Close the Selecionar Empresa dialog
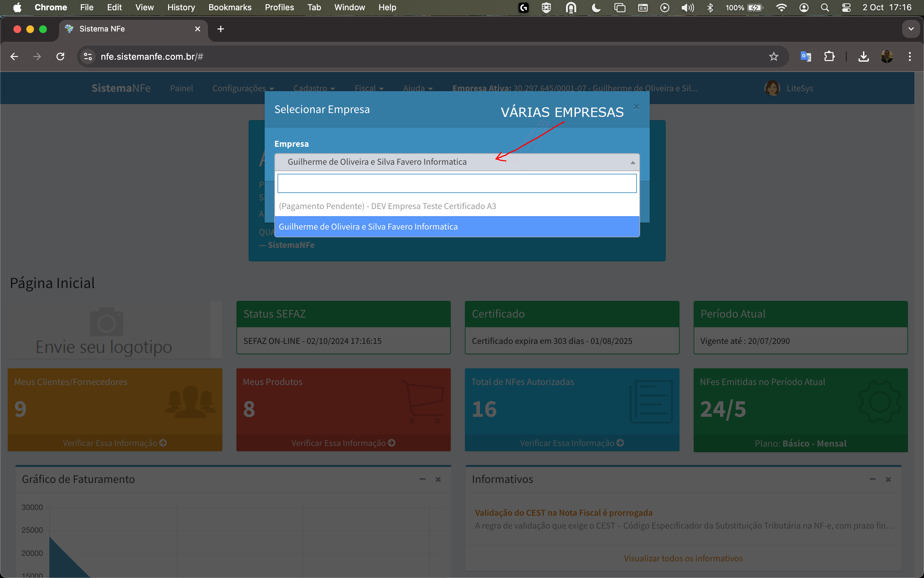Viewport: 924px width, 578px height. click(x=636, y=107)
